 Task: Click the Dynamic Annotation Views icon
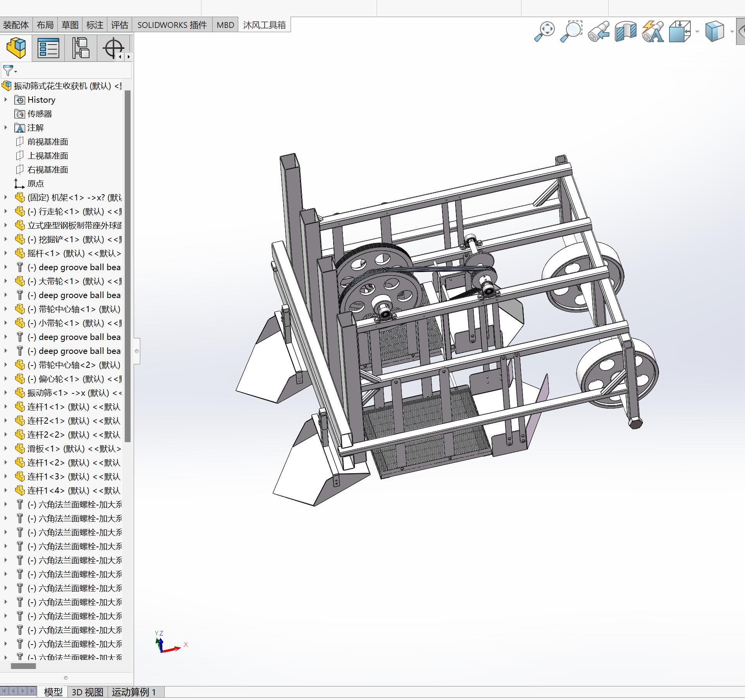tap(653, 31)
